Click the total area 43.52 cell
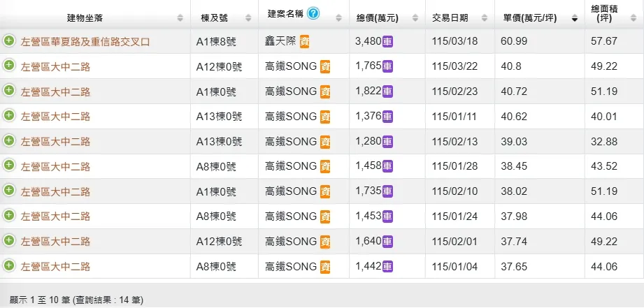This screenshot has width=644, height=308. [615, 166]
